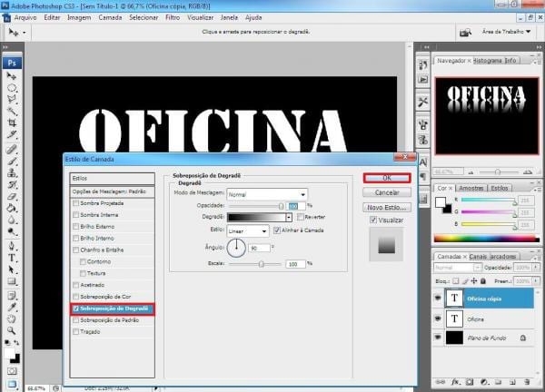Select the Eyedropper tool
The image size is (545, 392).
pos(12,308)
